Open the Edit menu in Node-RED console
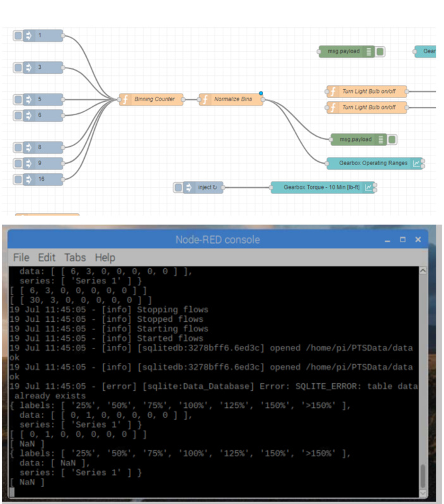 click(x=47, y=257)
